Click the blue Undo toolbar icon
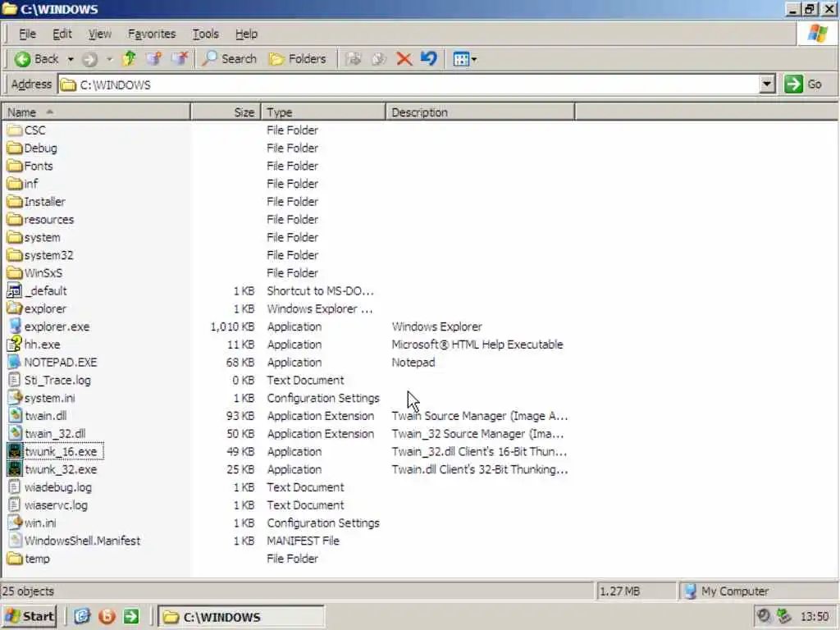This screenshot has height=630, width=840. click(x=428, y=58)
